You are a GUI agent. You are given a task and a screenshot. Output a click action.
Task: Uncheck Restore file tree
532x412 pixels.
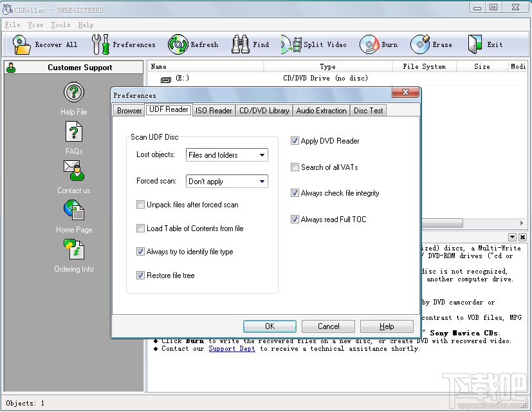pyautogui.click(x=140, y=275)
